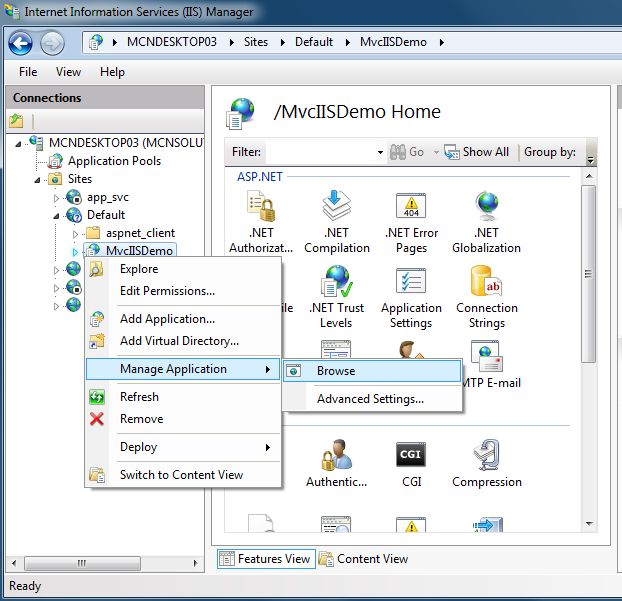Viewport: 622px width, 601px height.
Task: Switch to Features View tab
Action: pyautogui.click(x=266, y=559)
